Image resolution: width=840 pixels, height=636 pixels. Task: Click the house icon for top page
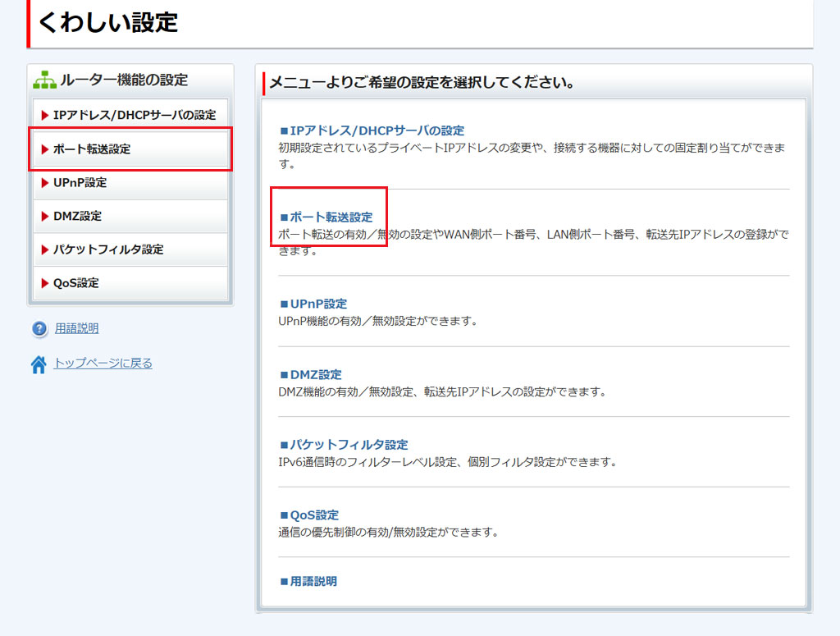[x=39, y=365]
